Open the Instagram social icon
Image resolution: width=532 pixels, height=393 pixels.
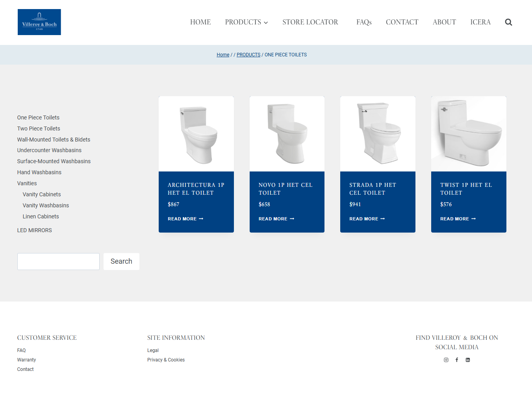pos(446,360)
